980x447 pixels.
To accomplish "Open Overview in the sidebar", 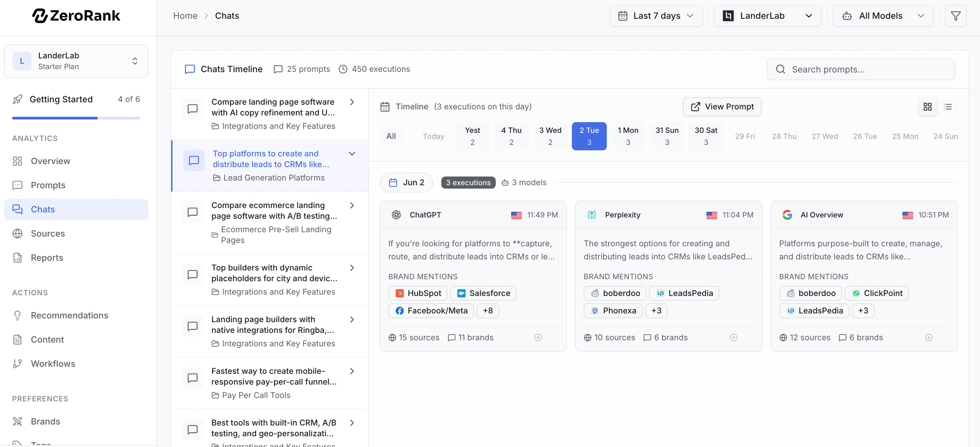I will 76,161.
